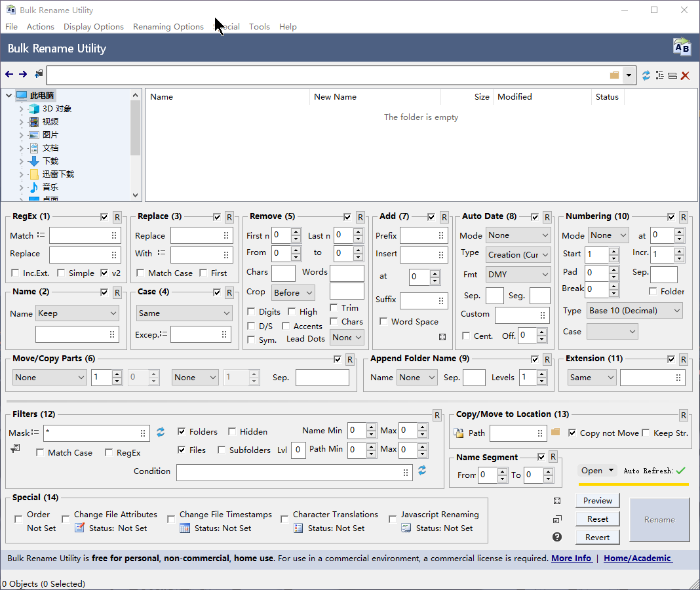
Task: Click the large Rename button
Action: [x=659, y=519]
